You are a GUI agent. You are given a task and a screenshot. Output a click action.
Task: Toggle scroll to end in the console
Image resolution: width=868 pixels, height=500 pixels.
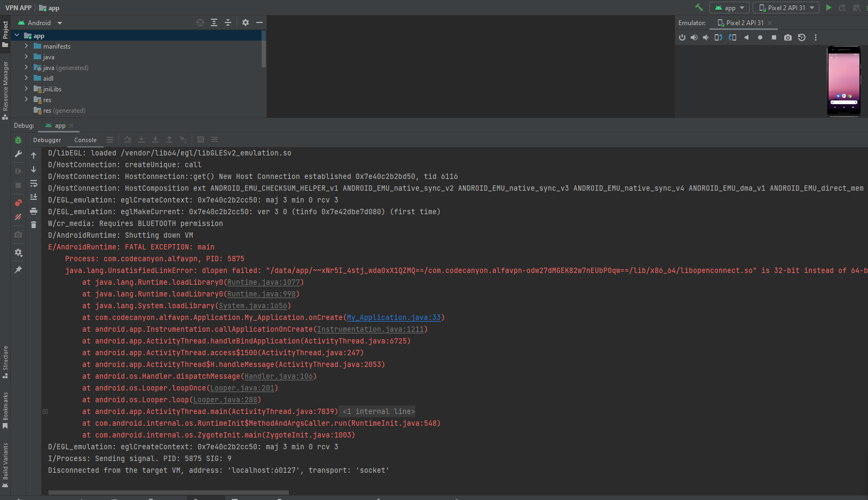tap(34, 197)
